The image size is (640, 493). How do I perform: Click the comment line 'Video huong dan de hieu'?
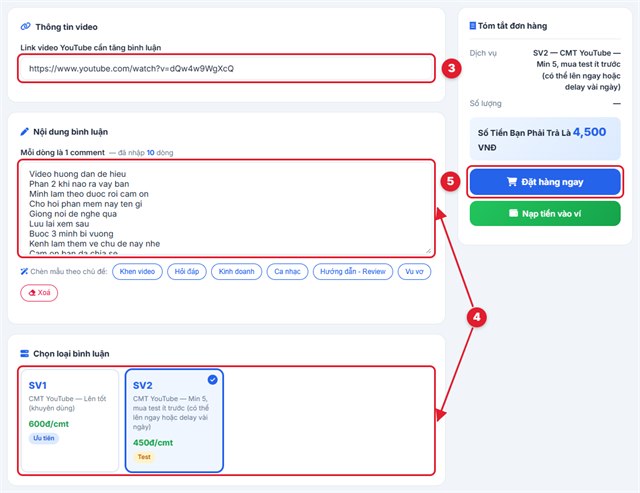[78, 174]
